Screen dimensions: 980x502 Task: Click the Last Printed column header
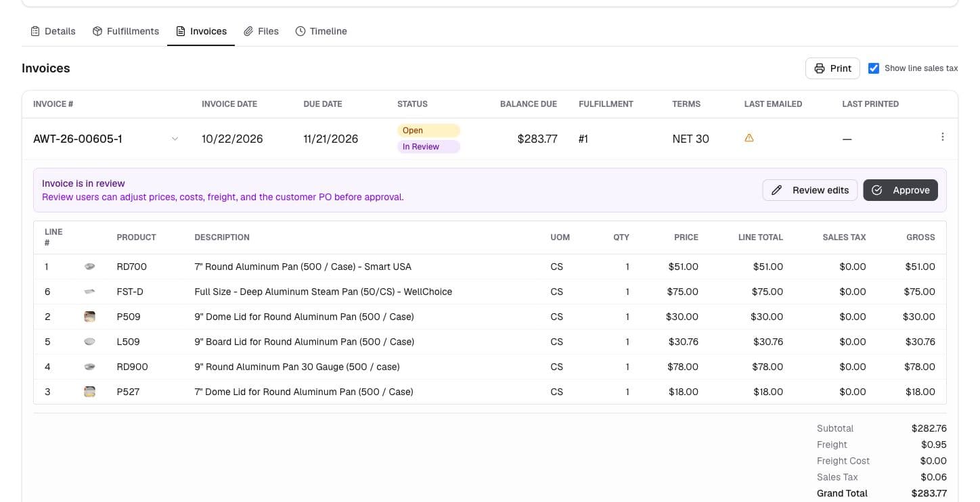(x=870, y=104)
